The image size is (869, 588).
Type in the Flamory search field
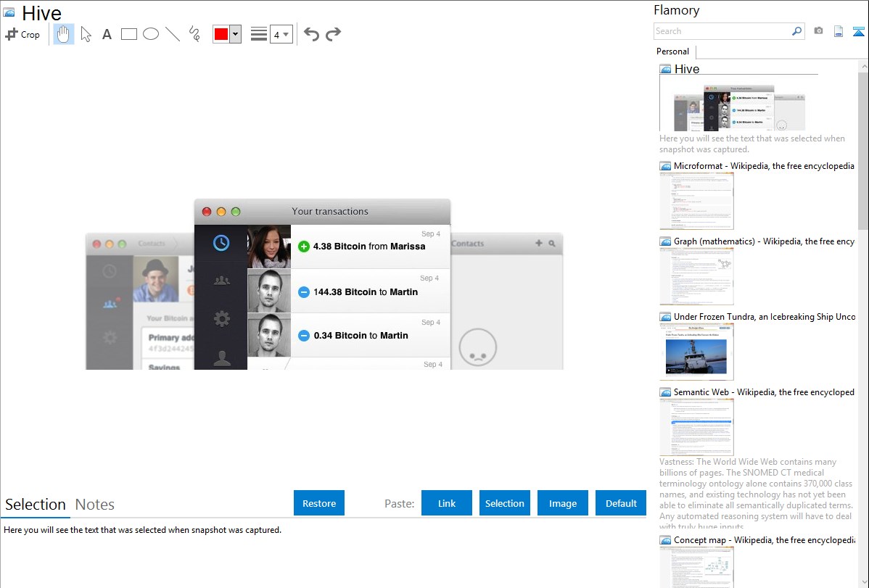point(722,31)
